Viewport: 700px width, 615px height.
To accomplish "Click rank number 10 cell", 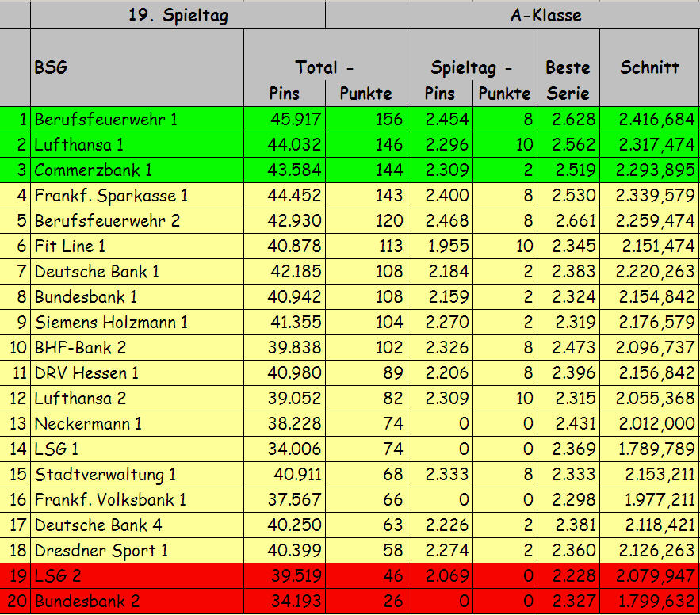I will click(15, 347).
